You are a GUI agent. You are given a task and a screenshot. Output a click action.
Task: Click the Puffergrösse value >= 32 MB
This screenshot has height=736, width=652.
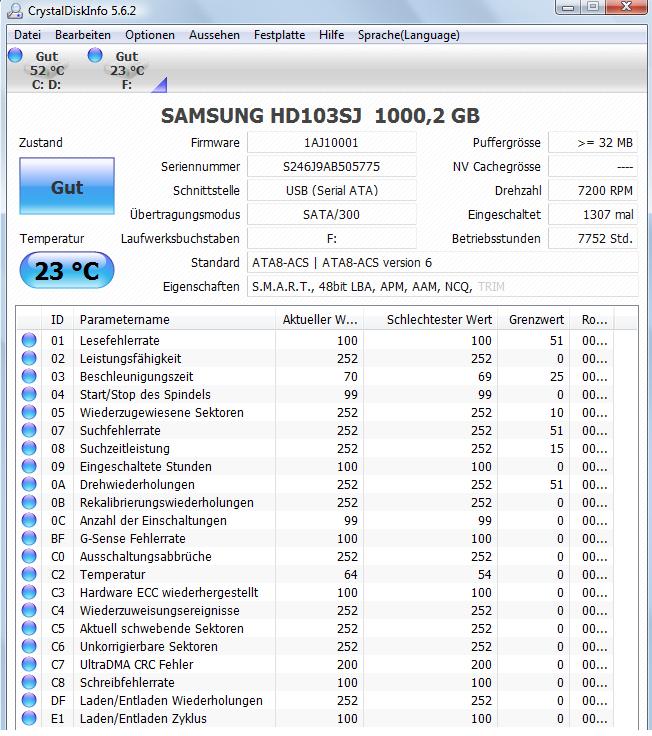pyautogui.click(x=593, y=143)
